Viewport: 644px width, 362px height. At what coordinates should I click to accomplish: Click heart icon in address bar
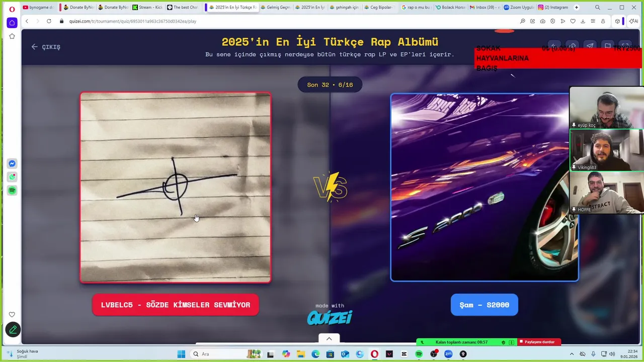(x=573, y=21)
